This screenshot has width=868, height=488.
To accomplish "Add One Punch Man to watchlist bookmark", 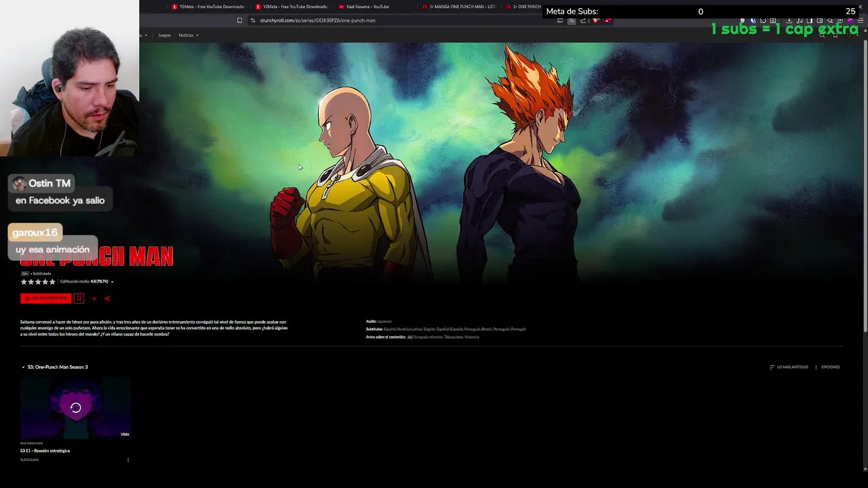I will point(79,298).
